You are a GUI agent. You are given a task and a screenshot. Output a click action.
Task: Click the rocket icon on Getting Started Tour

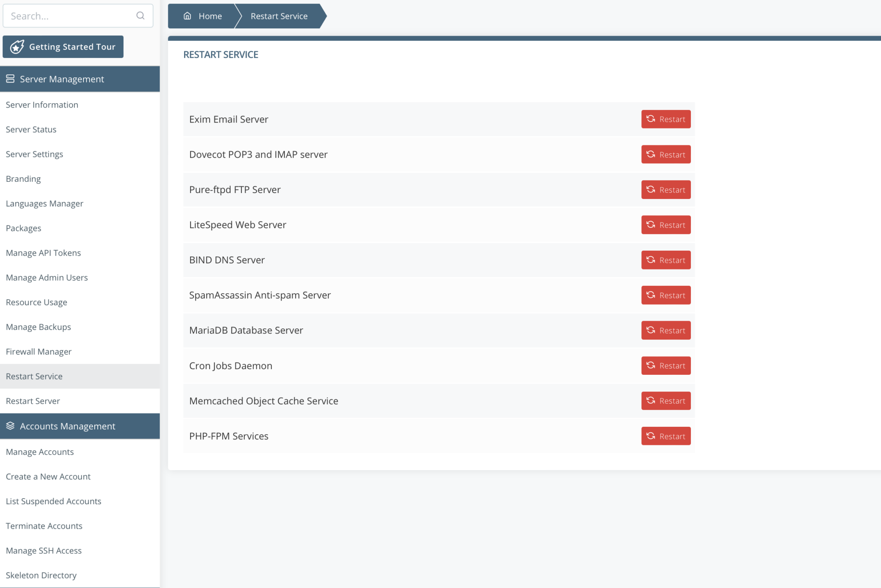[17, 47]
